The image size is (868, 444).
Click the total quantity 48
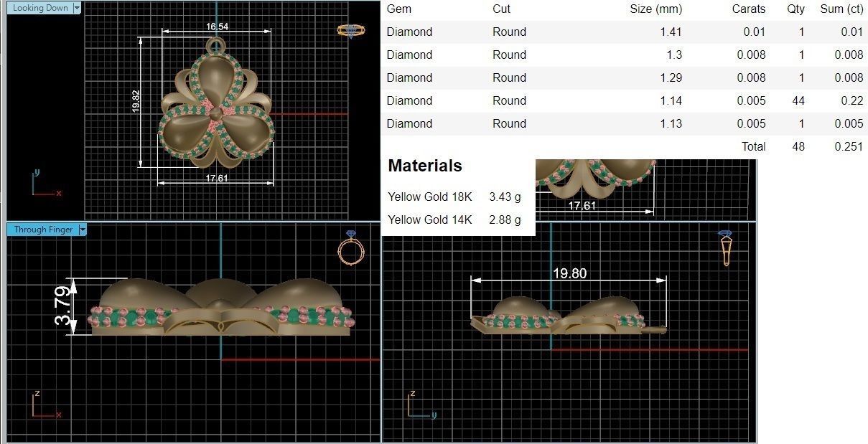[x=798, y=146]
